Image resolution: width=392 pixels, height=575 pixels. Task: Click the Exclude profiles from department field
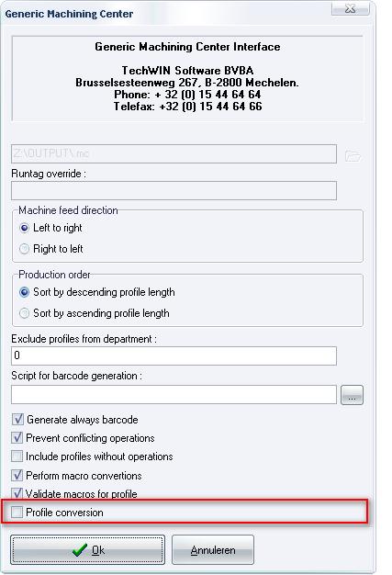coord(174,355)
